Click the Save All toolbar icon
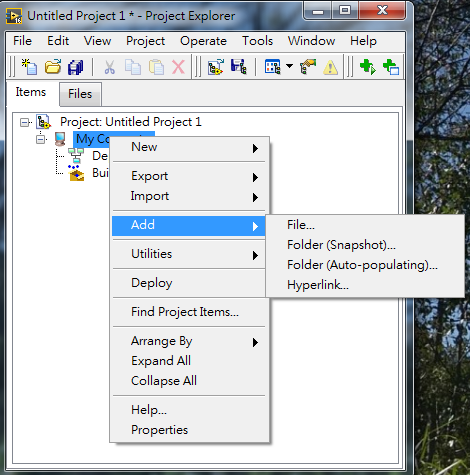The height and width of the screenshot is (475, 470). click(76, 67)
